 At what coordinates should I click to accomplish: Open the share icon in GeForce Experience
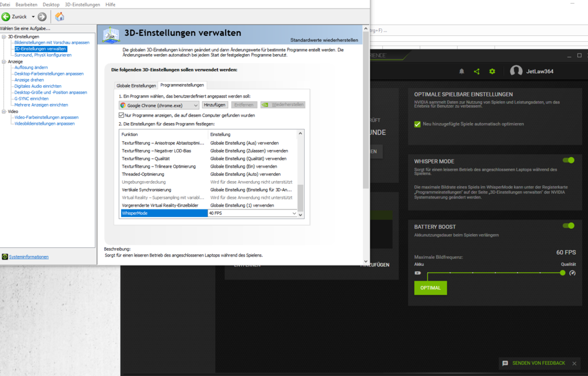click(477, 71)
